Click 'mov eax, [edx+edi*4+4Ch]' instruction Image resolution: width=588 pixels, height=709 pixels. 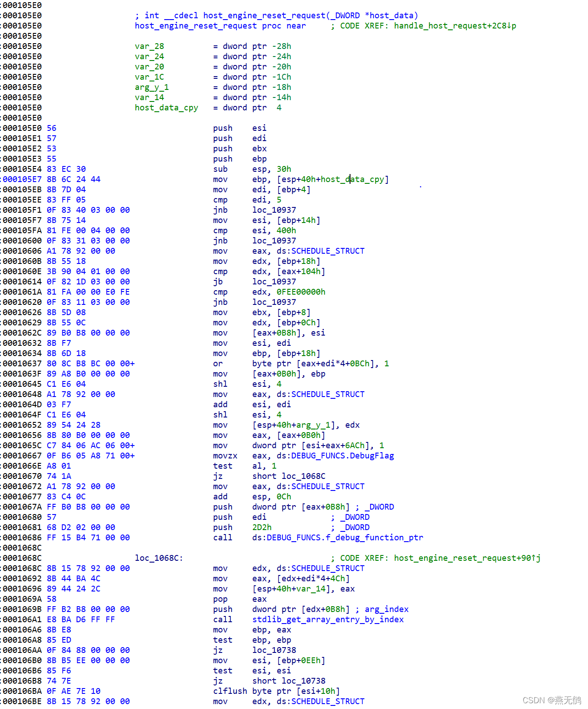point(281,579)
